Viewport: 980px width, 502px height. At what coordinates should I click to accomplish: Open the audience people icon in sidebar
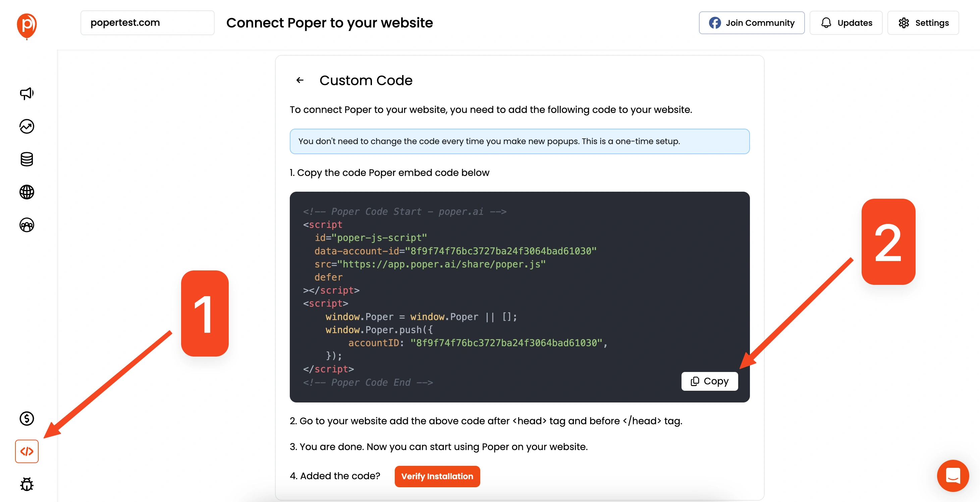click(26, 225)
